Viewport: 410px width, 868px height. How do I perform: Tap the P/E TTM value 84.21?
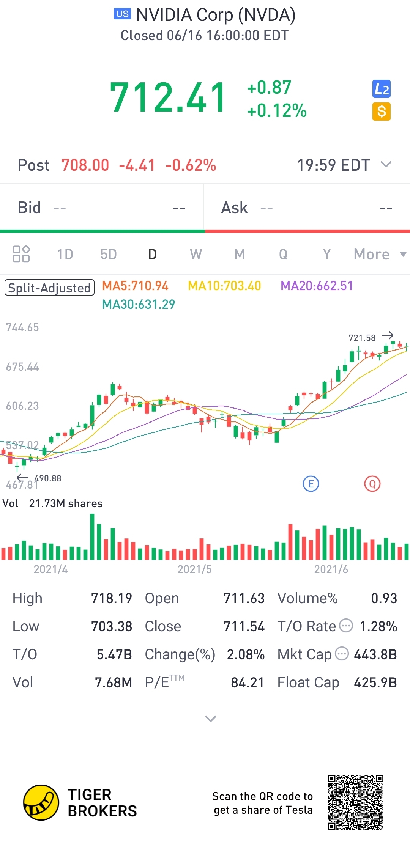click(248, 682)
